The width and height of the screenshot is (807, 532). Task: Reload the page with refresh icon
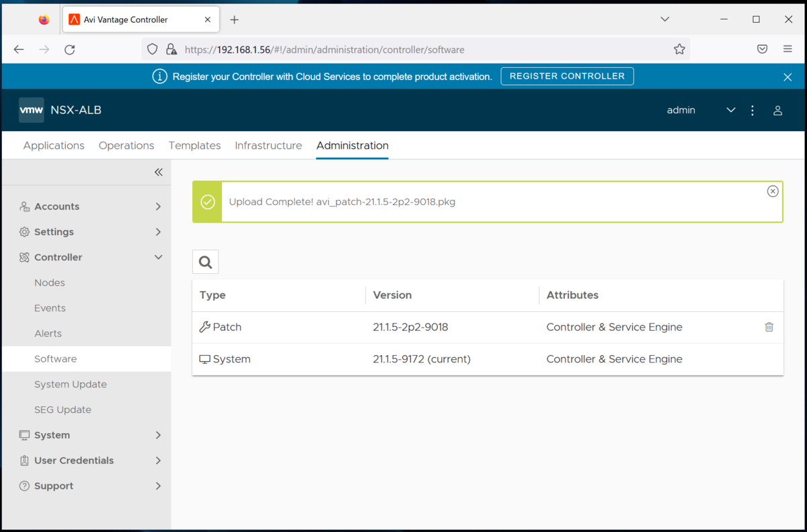[x=69, y=49]
